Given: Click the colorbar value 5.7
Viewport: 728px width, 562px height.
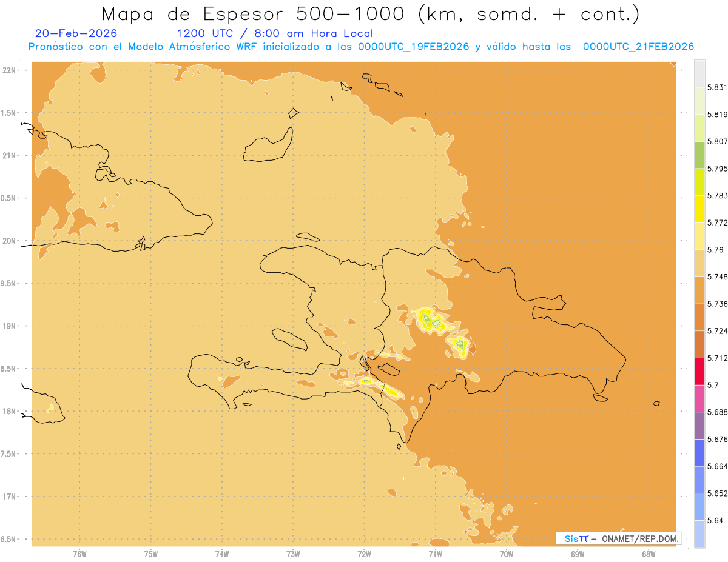Looking at the screenshot, I should pos(714,385).
